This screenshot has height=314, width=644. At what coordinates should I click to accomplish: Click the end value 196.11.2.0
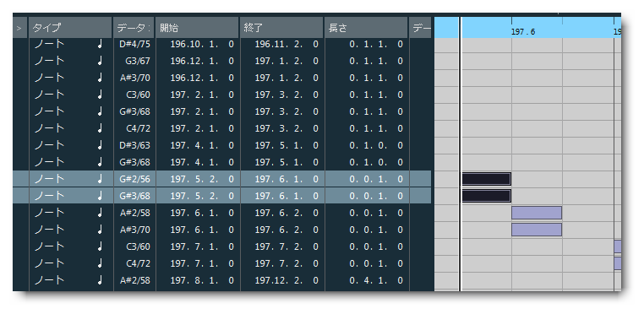tap(287, 45)
